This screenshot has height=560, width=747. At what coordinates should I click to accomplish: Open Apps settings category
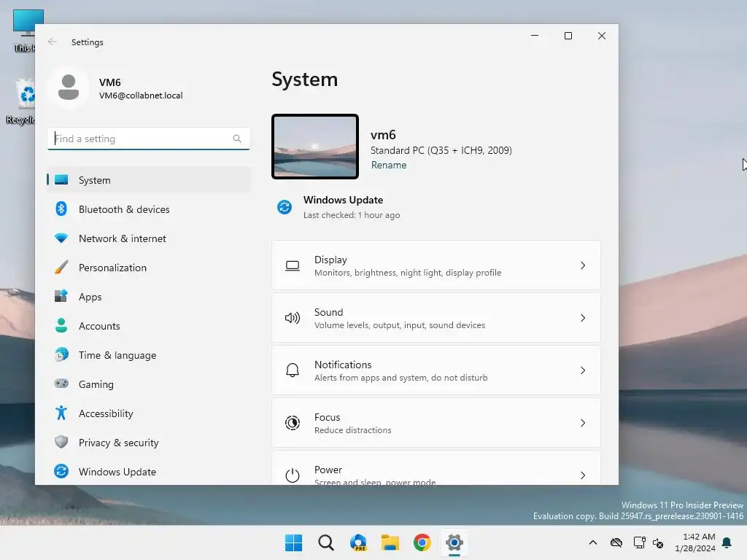coord(149,296)
